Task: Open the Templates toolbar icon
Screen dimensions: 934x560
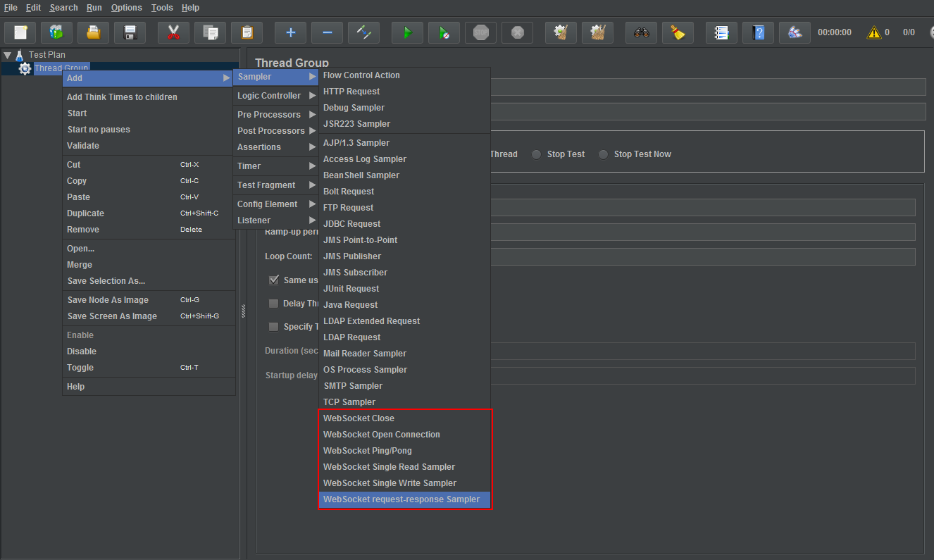Action: click(56, 32)
